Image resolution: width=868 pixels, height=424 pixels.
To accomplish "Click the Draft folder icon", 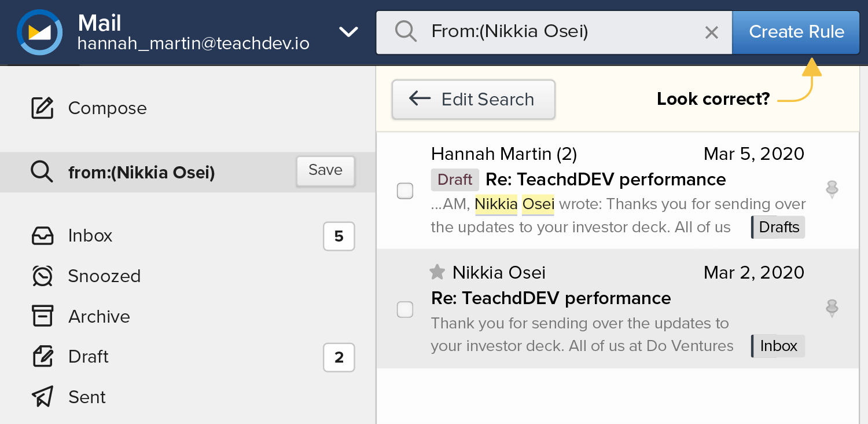I will [x=42, y=357].
